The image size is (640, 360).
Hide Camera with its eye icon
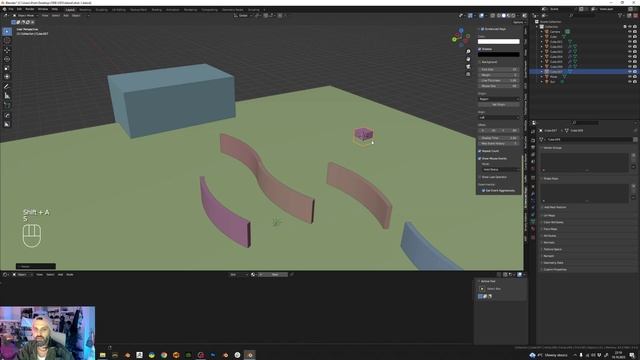coord(629,31)
